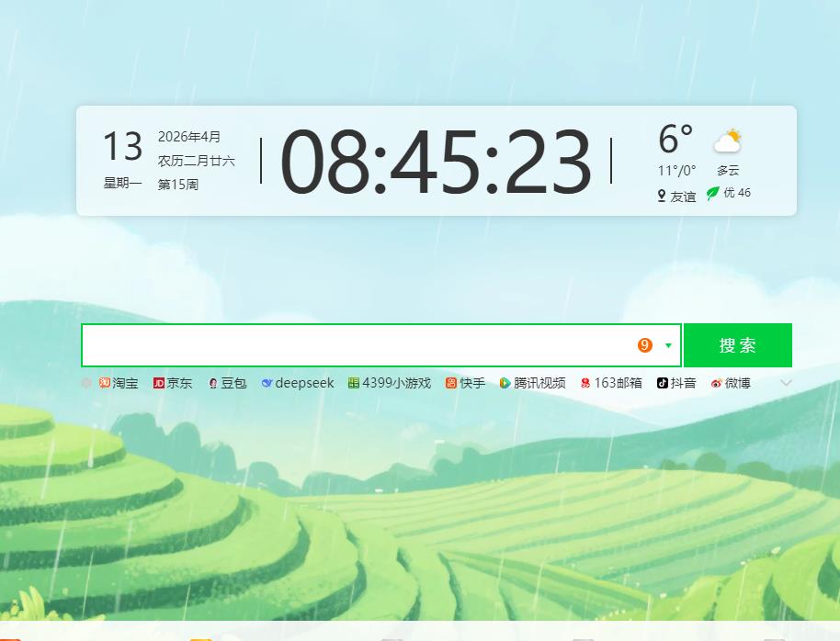
Task: Click the 星期一 weekday label
Action: coord(122,183)
